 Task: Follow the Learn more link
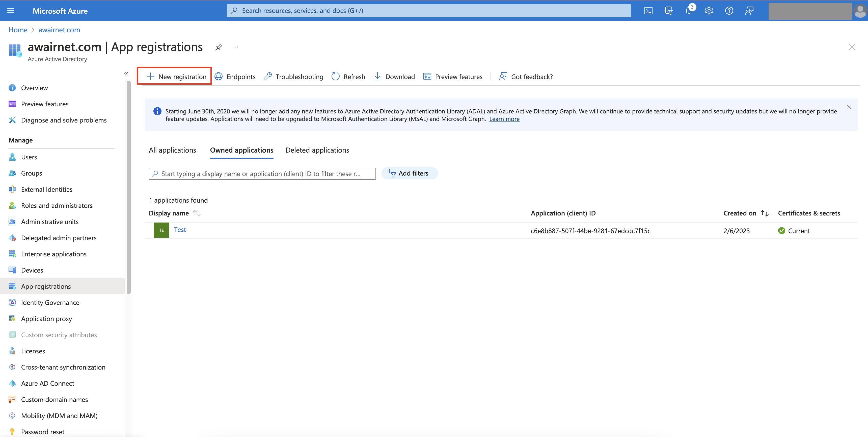coord(504,119)
